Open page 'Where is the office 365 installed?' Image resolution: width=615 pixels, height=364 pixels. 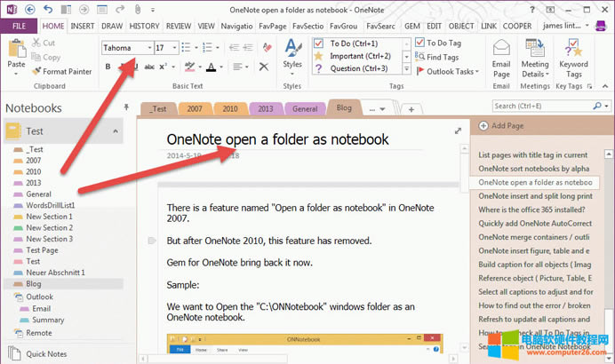tap(531, 210)
